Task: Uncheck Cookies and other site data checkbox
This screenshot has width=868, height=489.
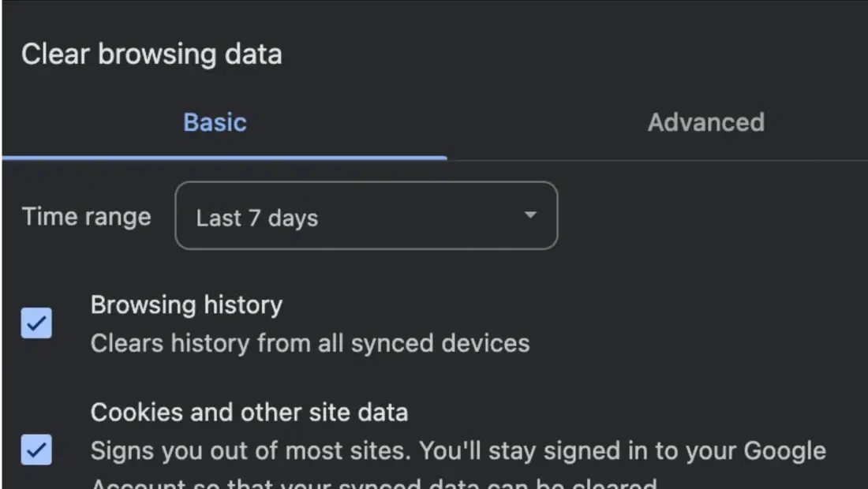Action: point(36,450)
